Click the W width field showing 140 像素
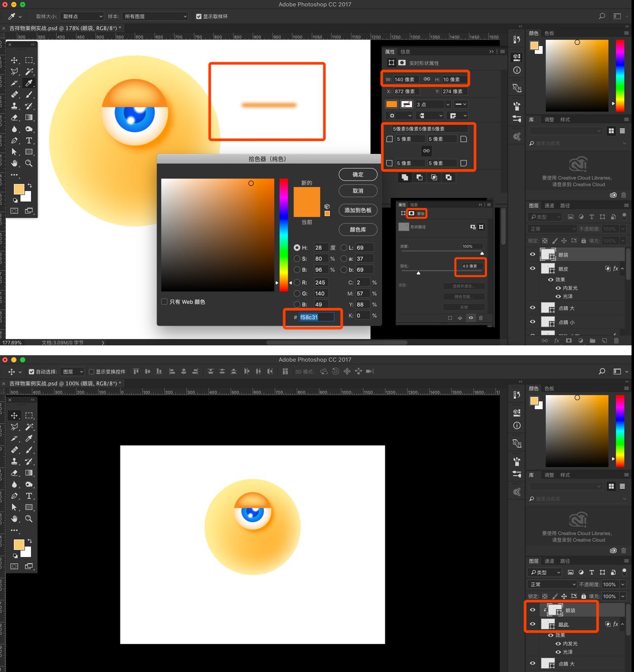Viewport: 634px width, 672px height. tap(406, 79)
